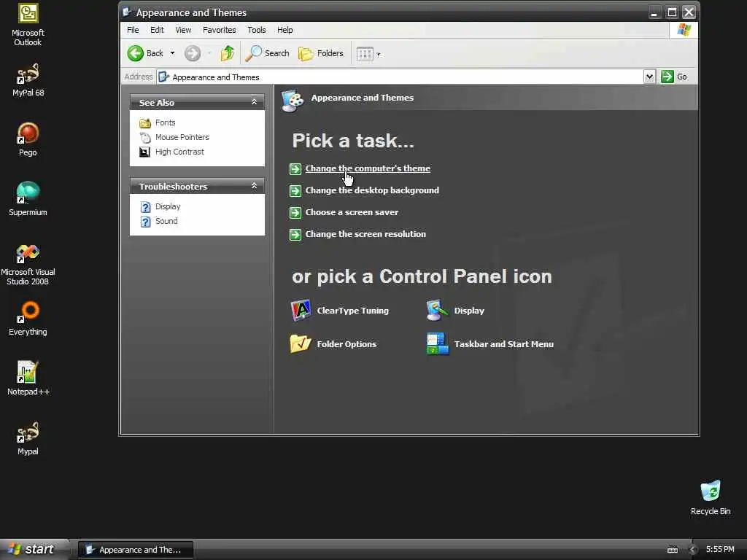Click the Fonts folder icon
The image size is (747, 560).
click(x=145, y=123)
